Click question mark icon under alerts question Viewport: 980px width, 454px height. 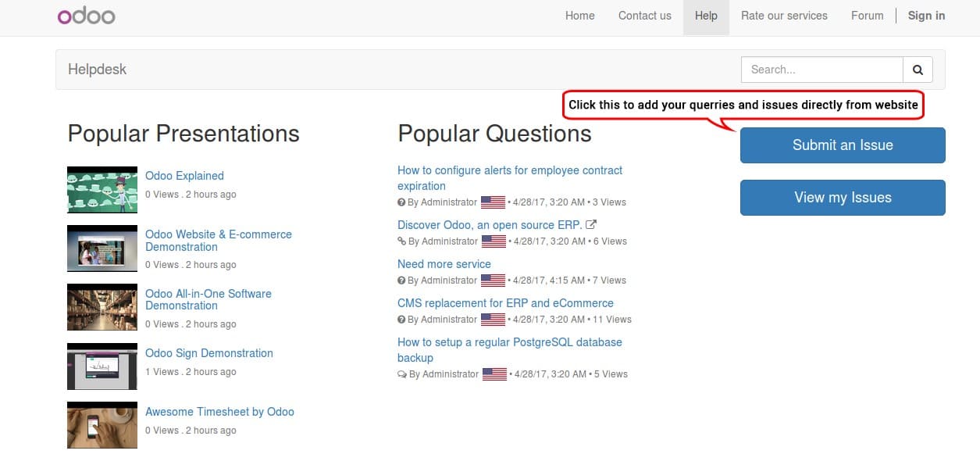coord(401,202)
